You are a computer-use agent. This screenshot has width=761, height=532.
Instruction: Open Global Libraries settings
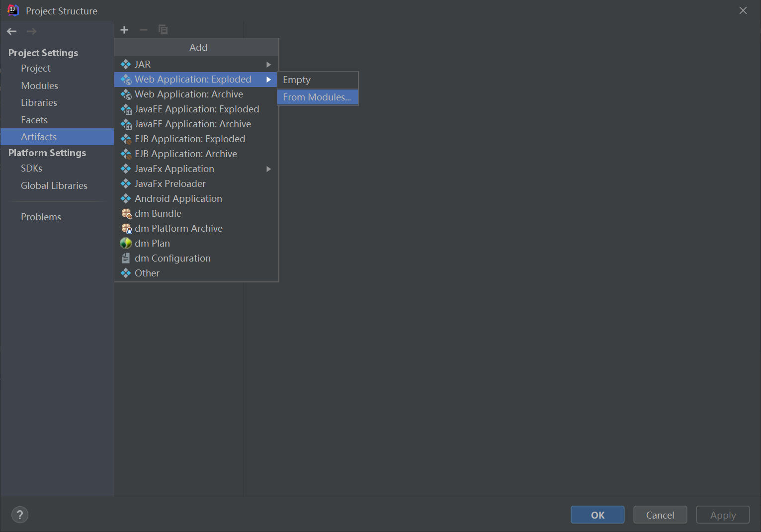tap(57, 185)
